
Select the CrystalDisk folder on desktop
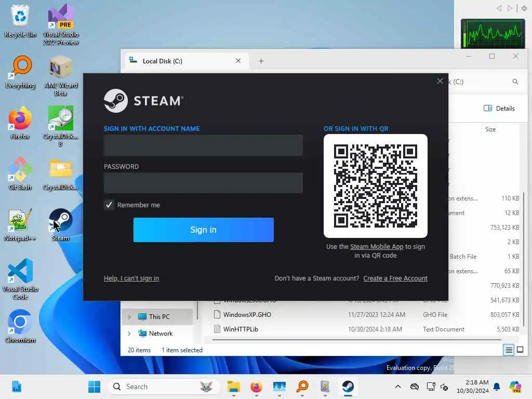(x=61, y=174)
